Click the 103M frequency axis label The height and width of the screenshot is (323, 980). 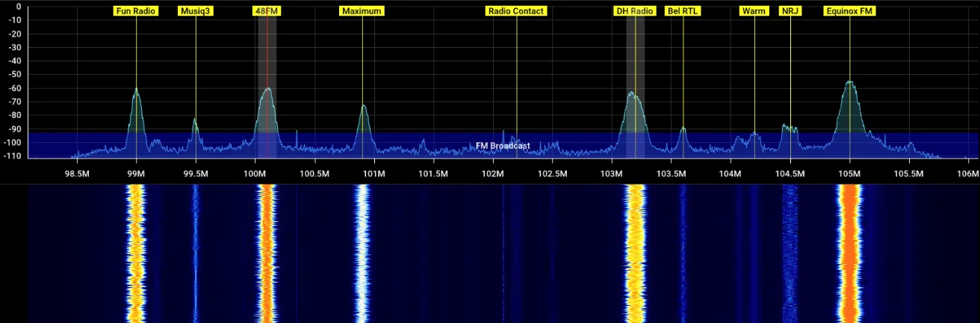612,174
